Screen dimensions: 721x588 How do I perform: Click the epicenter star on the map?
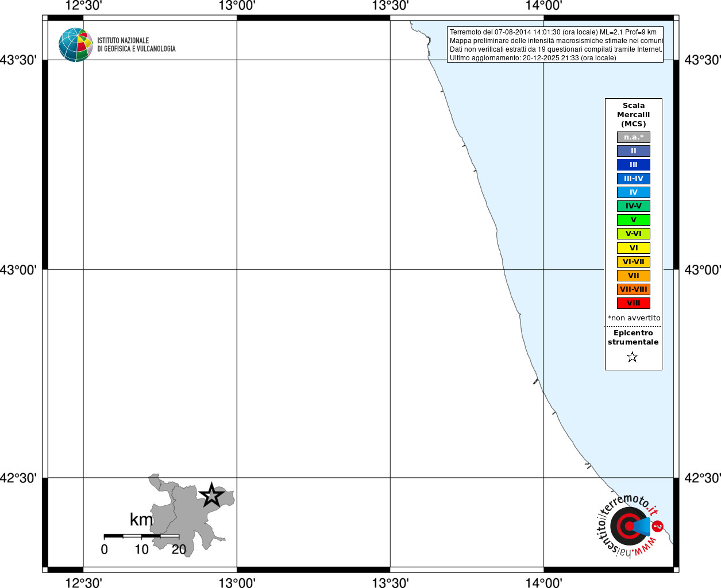tap(211, 495)
